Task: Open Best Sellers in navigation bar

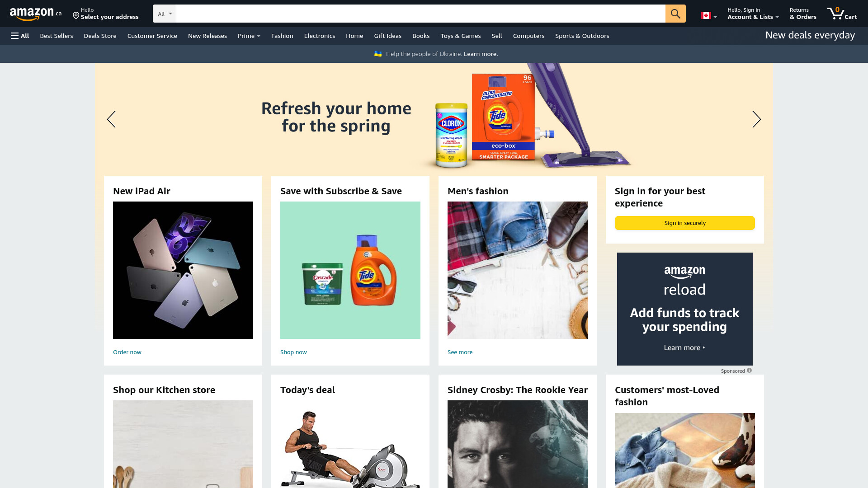Action: tap(56, 36)
